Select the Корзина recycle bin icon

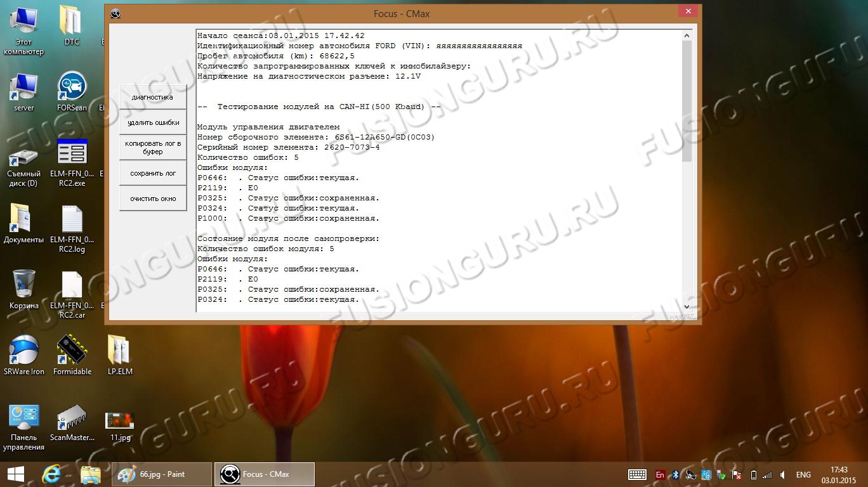[23, 290]
